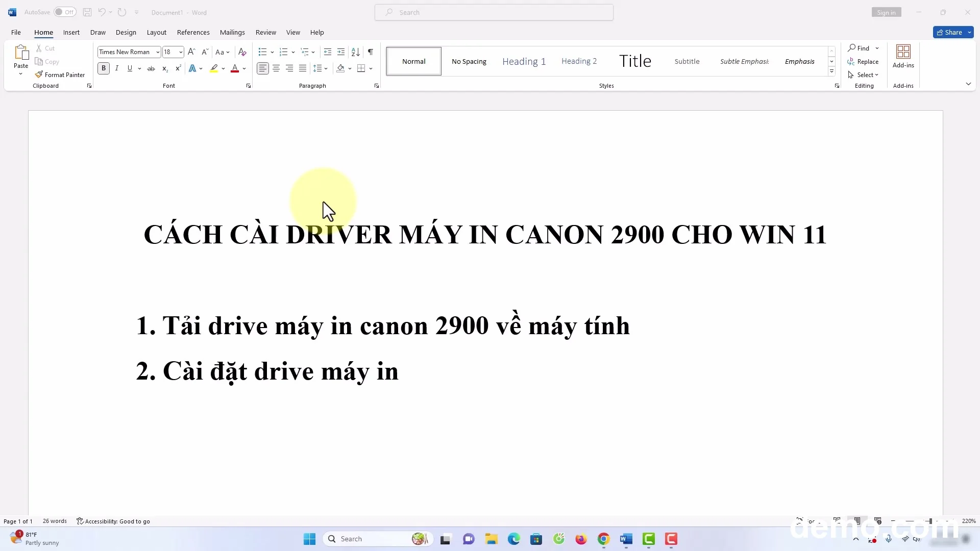Toggle left alignment
The height and width of the screenshot is (551, 980).
(262, 68)
